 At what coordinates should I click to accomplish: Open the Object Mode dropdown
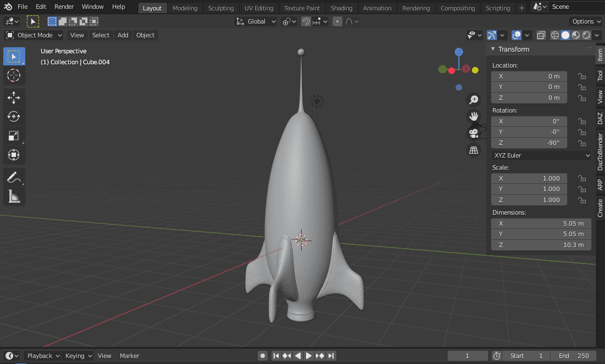[34, 35]
